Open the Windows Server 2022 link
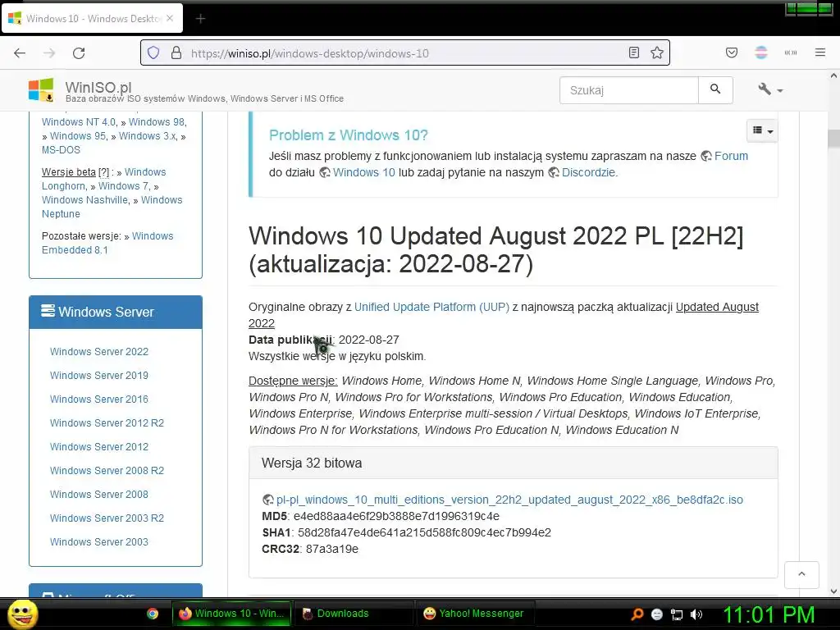 (x=99, y=352)
